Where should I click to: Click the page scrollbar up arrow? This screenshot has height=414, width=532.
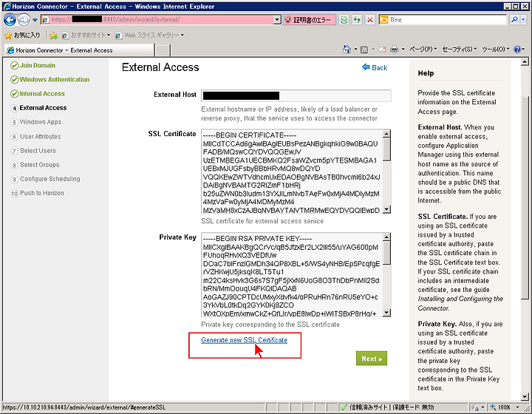tap(525, 62)
